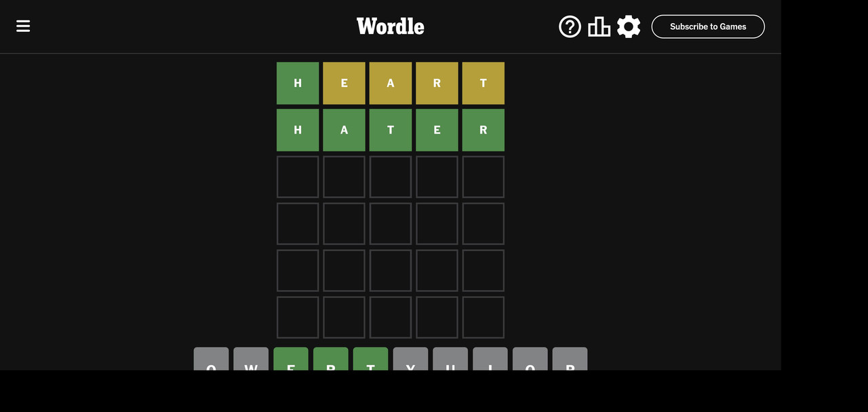Click the yellow T tile in HEART row

[x=484, y=83]
